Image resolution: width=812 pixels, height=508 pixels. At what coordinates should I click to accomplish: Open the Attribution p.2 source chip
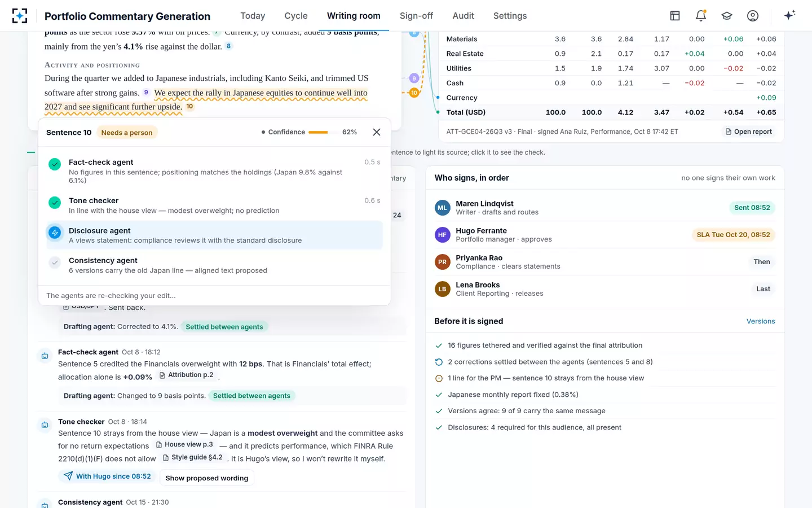[x=186, y=375]
